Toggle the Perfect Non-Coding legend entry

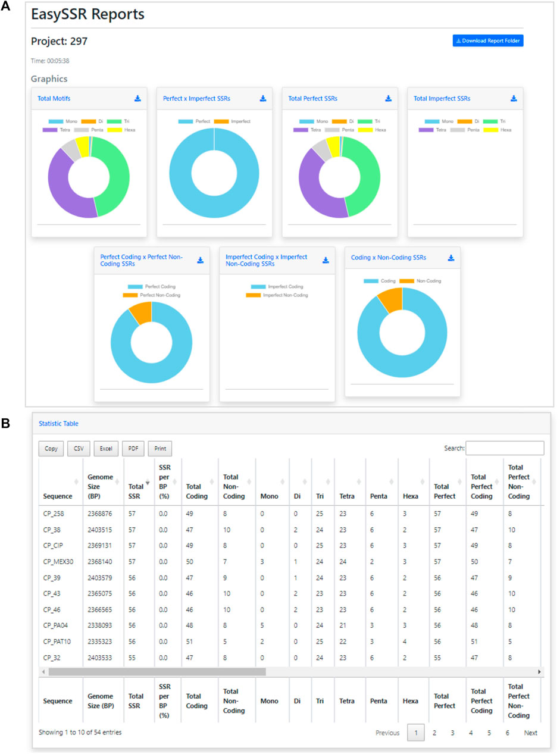coord(152,295)
